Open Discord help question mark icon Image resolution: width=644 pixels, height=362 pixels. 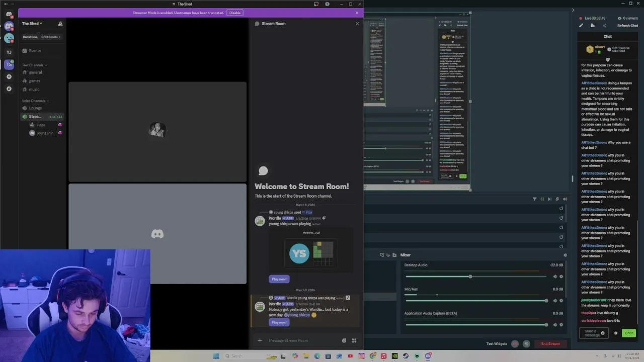(327, 4)
